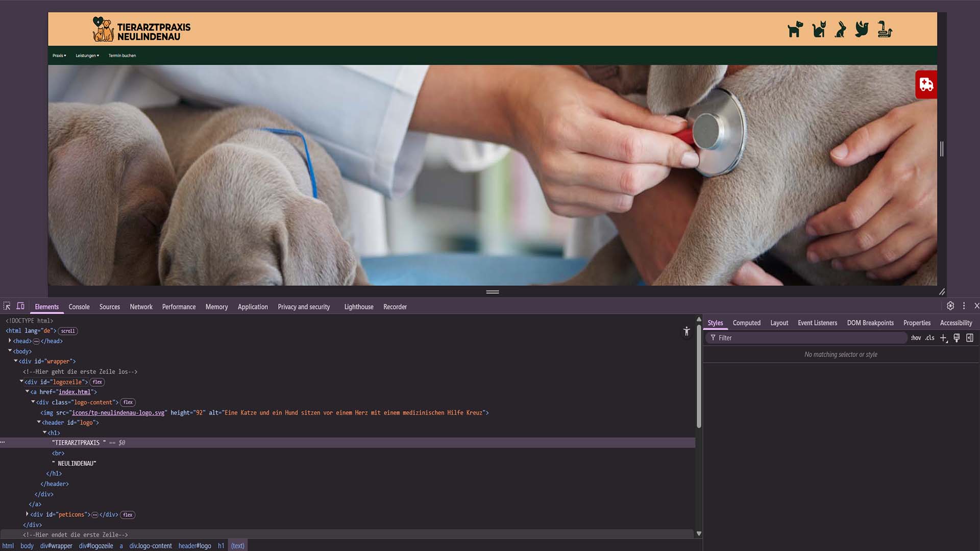Open the Computed styles tab

point(746,323)
